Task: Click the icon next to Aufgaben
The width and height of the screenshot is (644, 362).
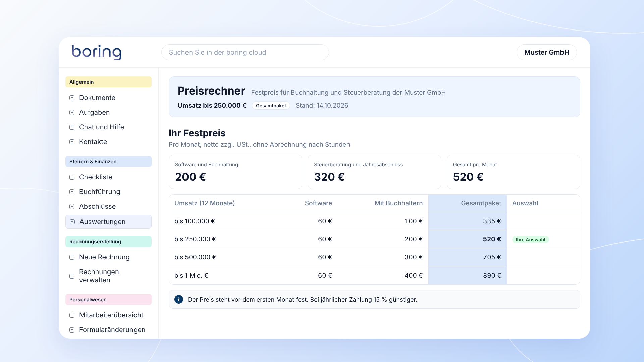Action: [x=72, y=112]
